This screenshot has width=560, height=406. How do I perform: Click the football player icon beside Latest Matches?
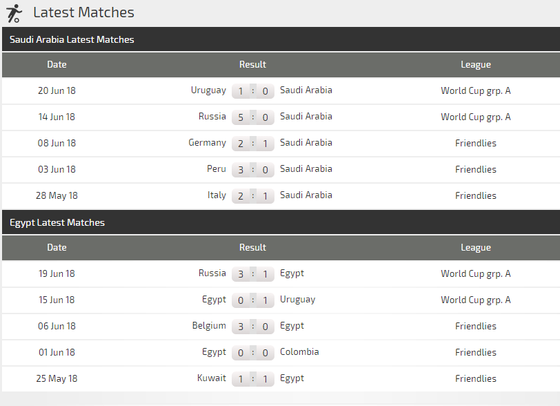(14, 13)
